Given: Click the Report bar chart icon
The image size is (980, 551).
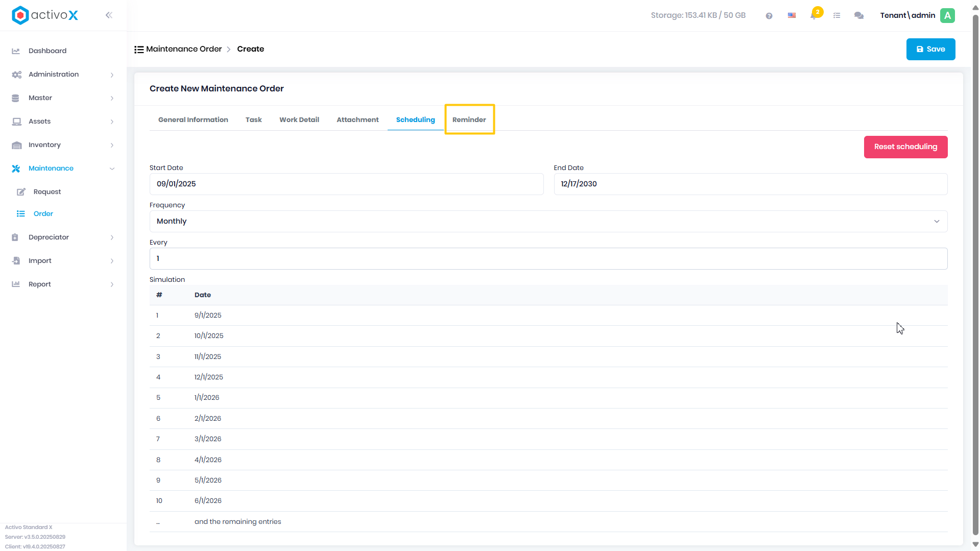Looking at the screenshot, I should 16,284.
